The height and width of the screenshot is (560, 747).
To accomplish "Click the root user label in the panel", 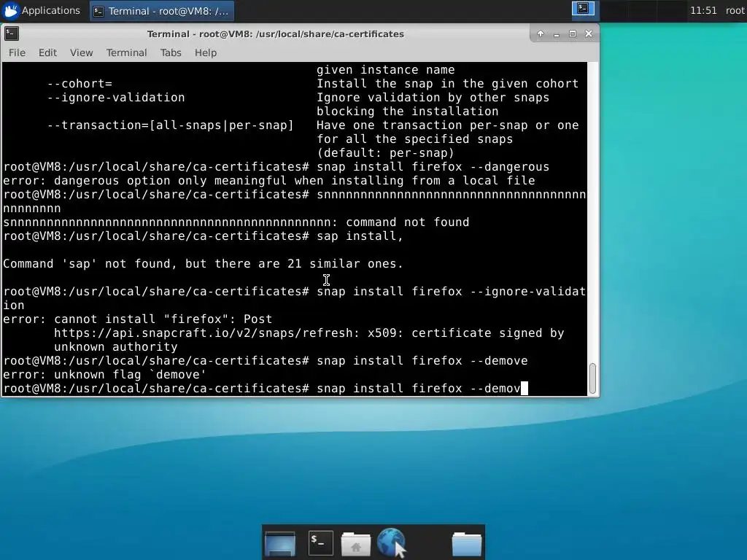I will tap(735, 10).
